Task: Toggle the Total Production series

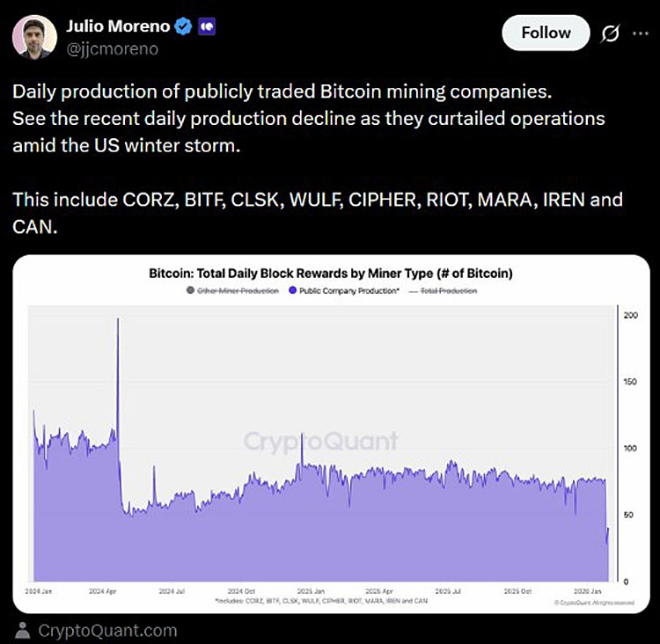Action: click(449, 290)
